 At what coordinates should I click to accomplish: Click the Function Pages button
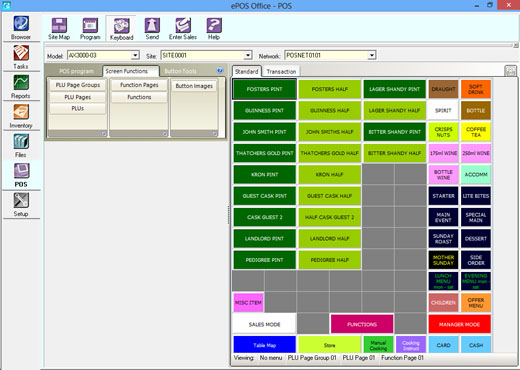(x=139, y=85)
